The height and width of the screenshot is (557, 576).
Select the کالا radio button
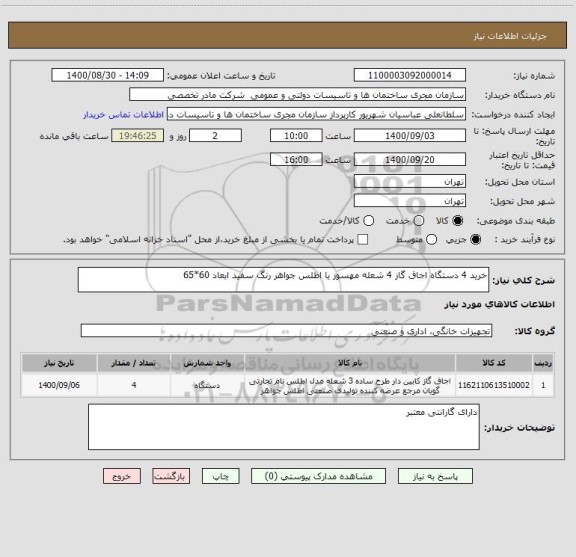pos(458,221)
